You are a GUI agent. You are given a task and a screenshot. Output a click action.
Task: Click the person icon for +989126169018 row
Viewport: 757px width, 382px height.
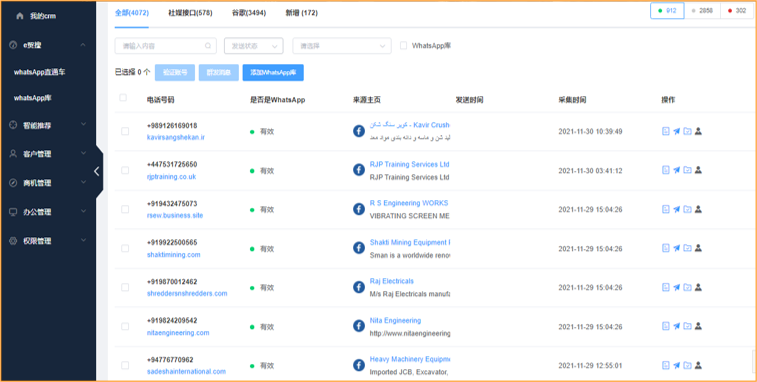pos(698,131)
